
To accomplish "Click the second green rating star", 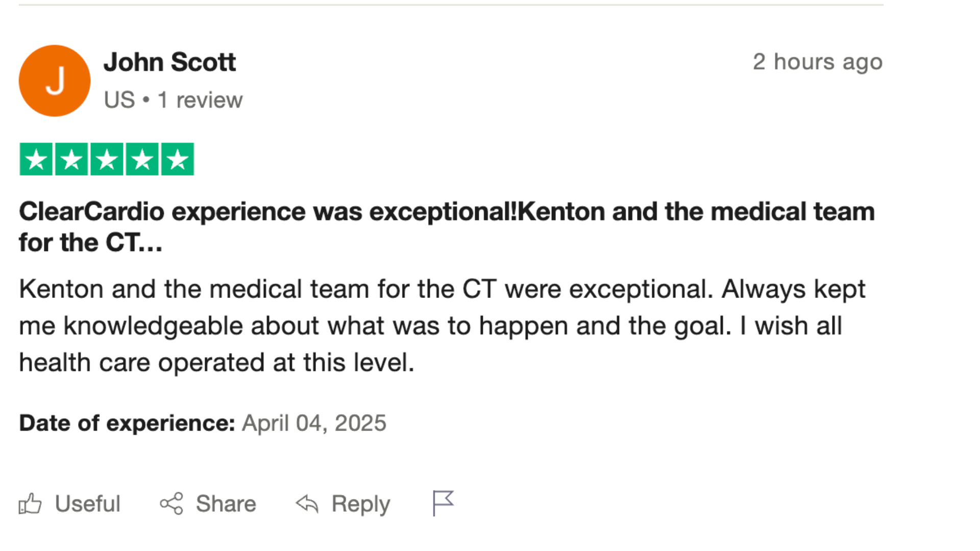I will pyautogui.click(x=71, y=160).
